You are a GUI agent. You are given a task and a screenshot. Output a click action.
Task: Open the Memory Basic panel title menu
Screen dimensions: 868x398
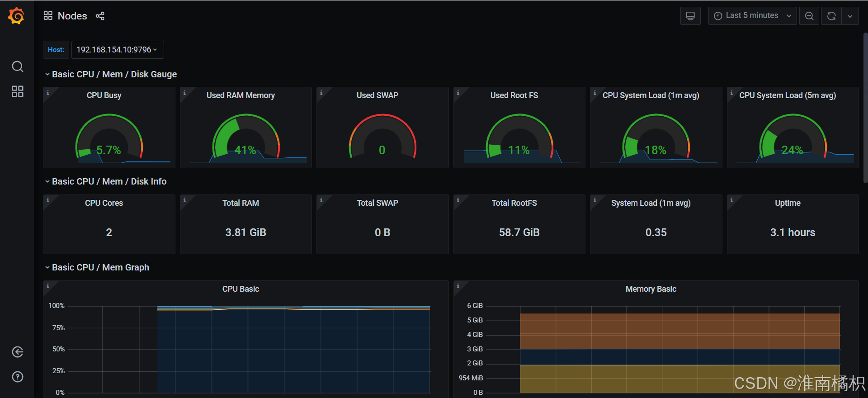(651, 289)
